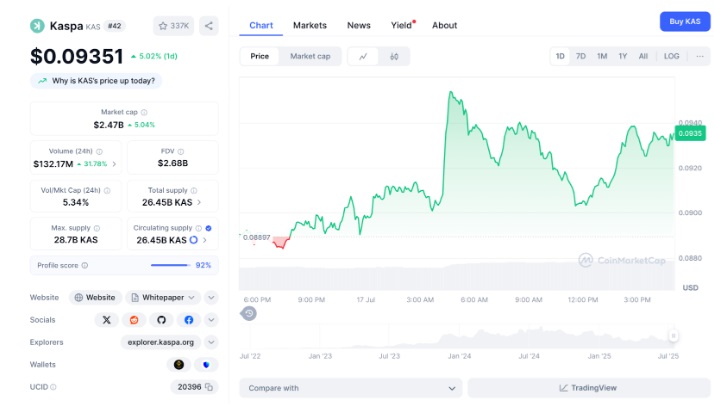
Task: Open the News tab
Action: pos(358,25)
